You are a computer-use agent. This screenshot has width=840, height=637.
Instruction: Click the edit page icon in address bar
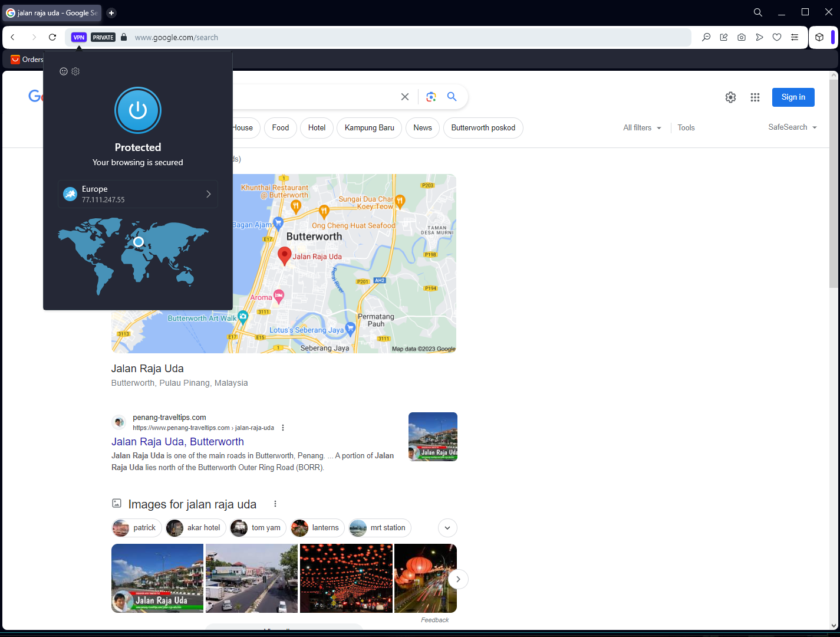tap(724, 37)
